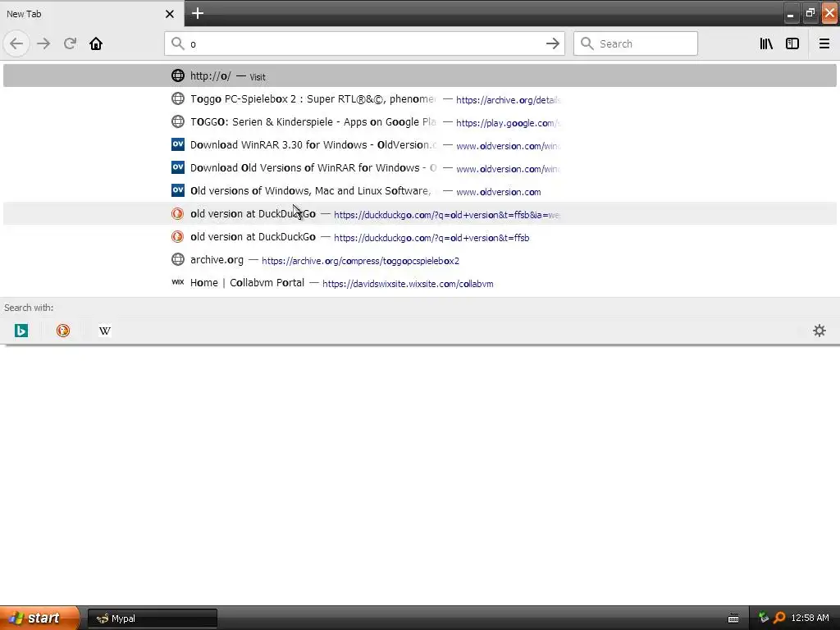Click the www.oldversion.com URL text
This screenshot has width=840, height=630.
click(x=498, y=192)
